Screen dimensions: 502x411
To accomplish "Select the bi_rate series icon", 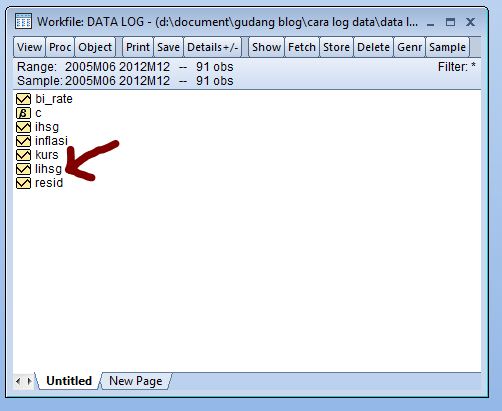I will 23,99.
